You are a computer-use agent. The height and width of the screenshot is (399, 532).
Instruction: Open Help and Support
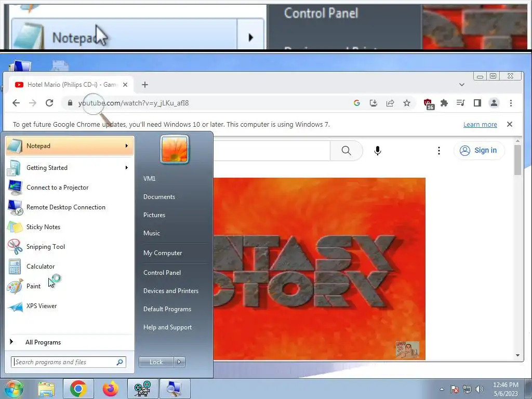click(x=167, y=327)
